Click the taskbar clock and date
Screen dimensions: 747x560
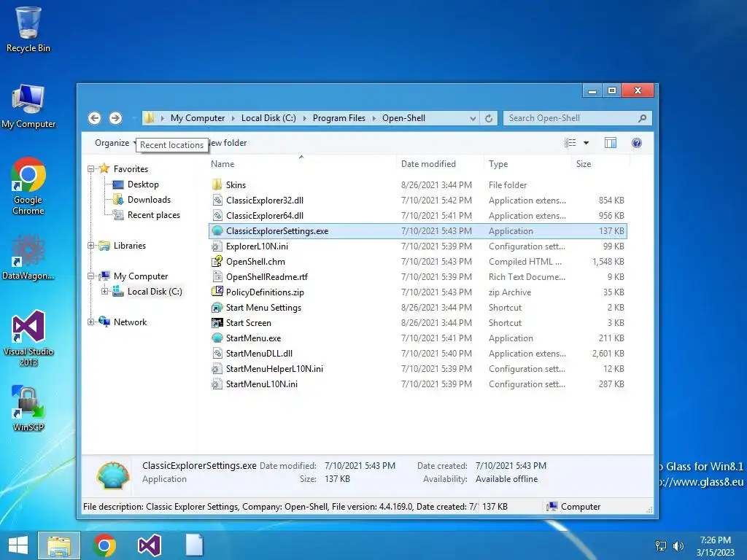click(715, 546)
